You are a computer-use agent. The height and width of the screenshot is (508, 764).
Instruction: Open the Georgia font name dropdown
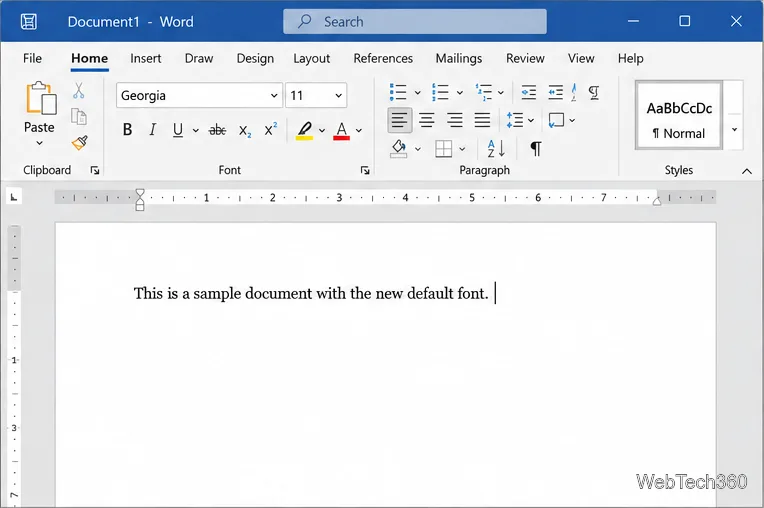274,95
